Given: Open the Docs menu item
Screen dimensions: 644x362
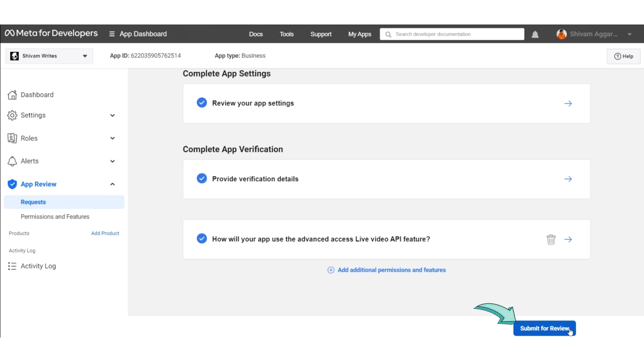Looking at the screenshot, I should [256, 34].
